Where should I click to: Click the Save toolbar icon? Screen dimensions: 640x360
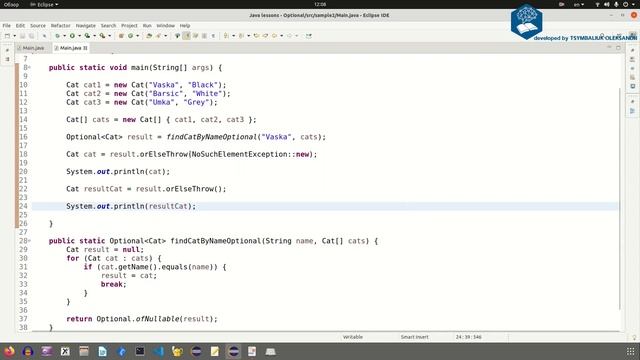coord(22,36)
